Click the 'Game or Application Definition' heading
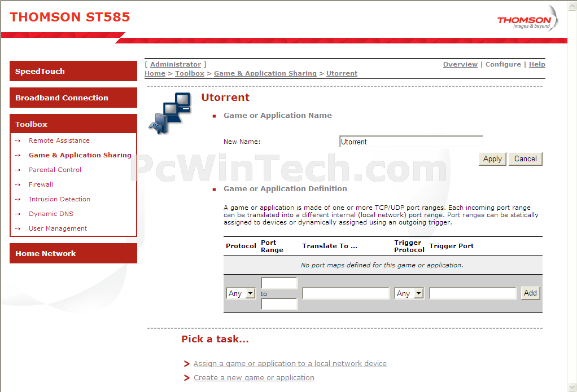The height and width of the screenshot is (392, 577). pyautogui.click(x=285, y=188)
